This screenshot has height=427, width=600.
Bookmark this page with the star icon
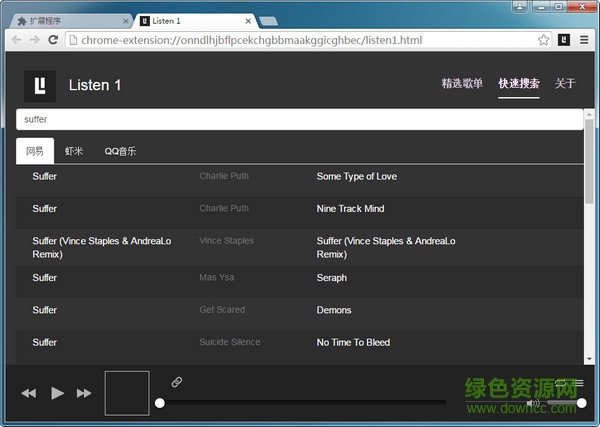pyautogui.click(x=544, y=40)
